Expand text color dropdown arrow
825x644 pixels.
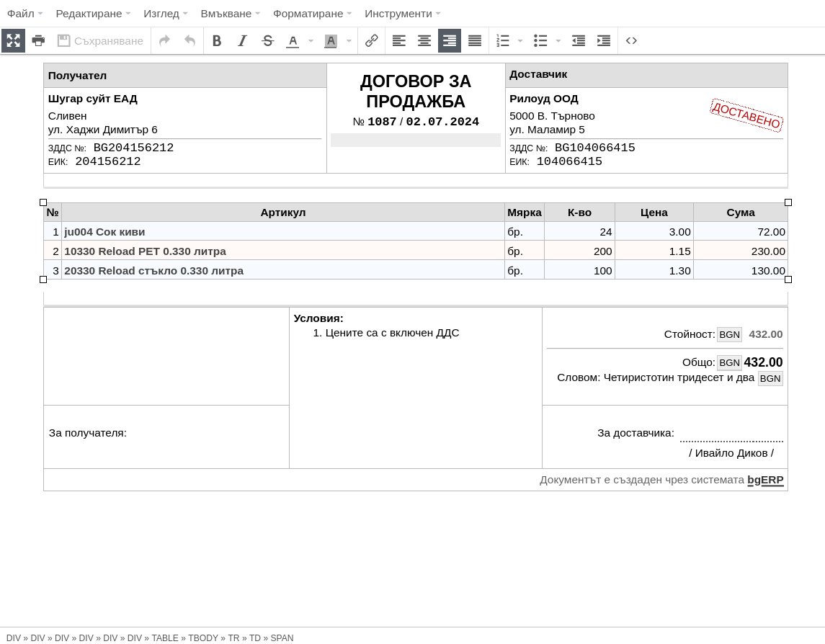[x=311, y=40]
